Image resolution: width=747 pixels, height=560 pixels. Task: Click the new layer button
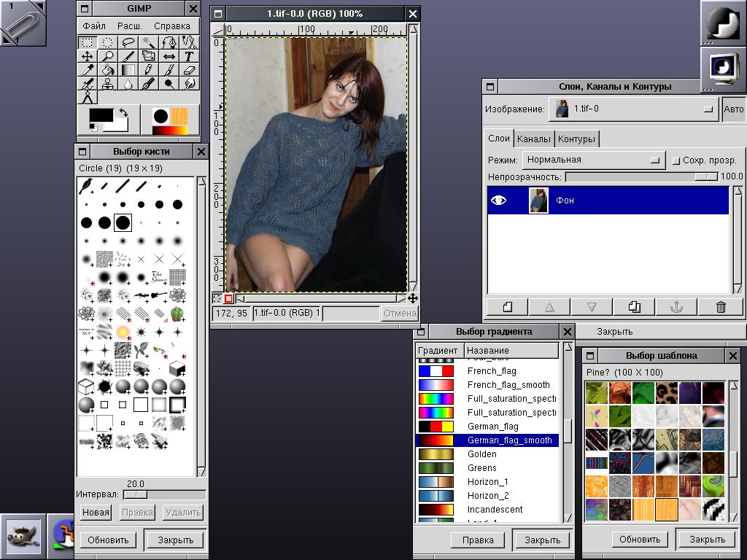click(508, 307)
